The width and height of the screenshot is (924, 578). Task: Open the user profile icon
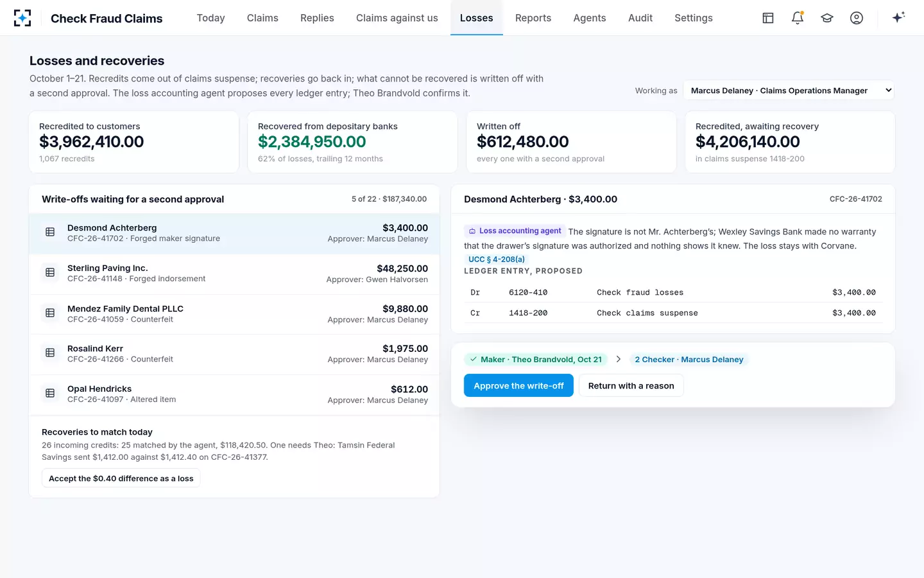point(857,18)
